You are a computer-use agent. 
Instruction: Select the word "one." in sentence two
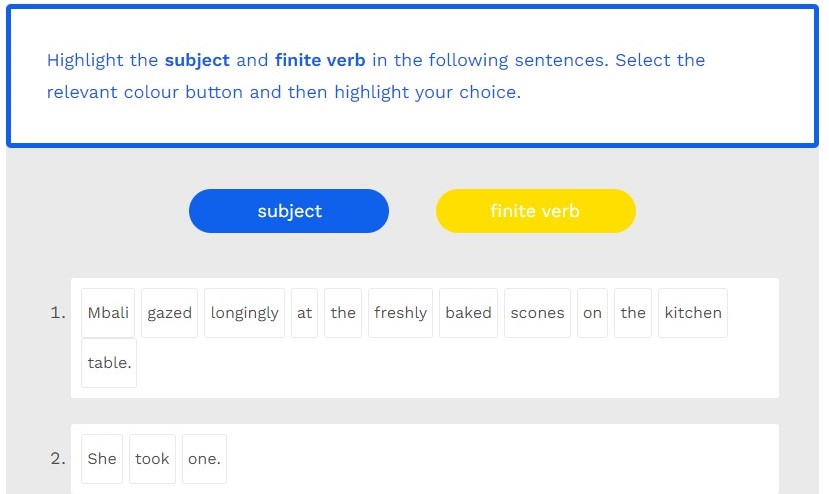pyautogui.click(x=204, y=459)
